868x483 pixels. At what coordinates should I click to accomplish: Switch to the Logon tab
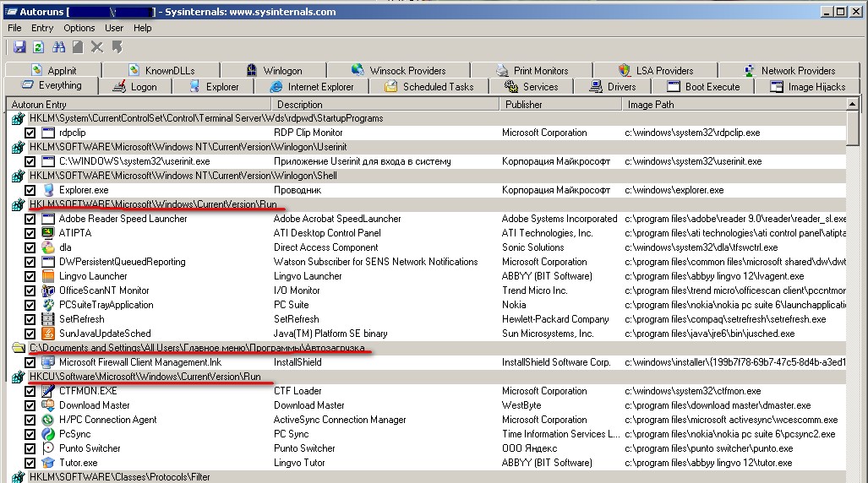click(x=135, y=86)
